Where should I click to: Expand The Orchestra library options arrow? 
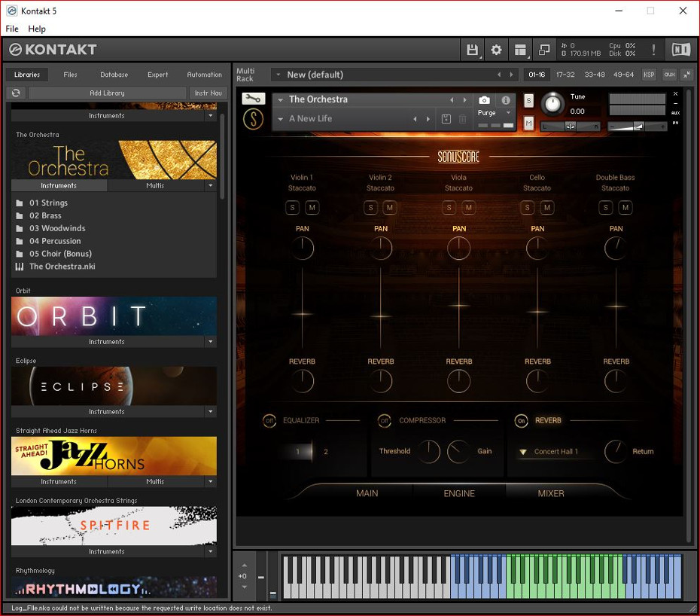[x=210, y=185]
